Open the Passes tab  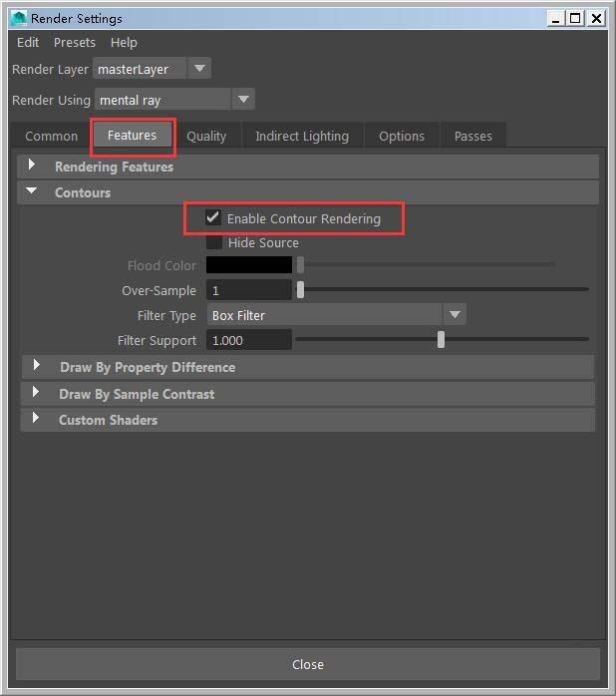pyautogui.click(x=473, y=136)
